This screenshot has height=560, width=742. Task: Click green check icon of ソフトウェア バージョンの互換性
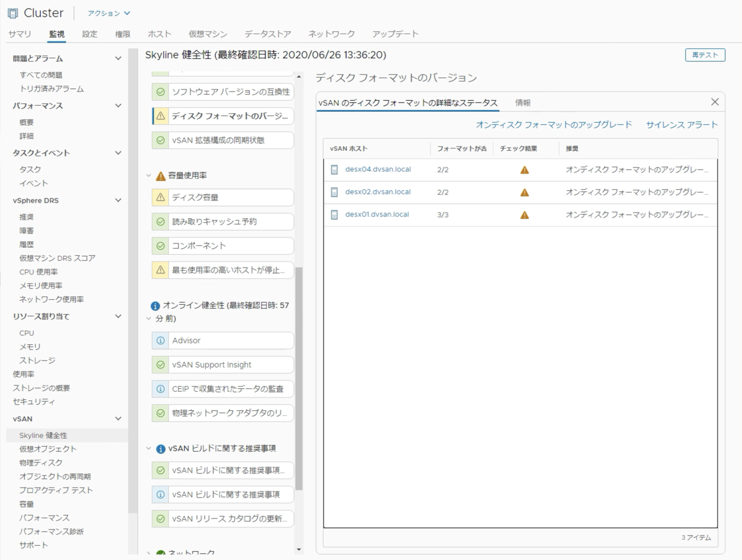[x=161, y=92]
